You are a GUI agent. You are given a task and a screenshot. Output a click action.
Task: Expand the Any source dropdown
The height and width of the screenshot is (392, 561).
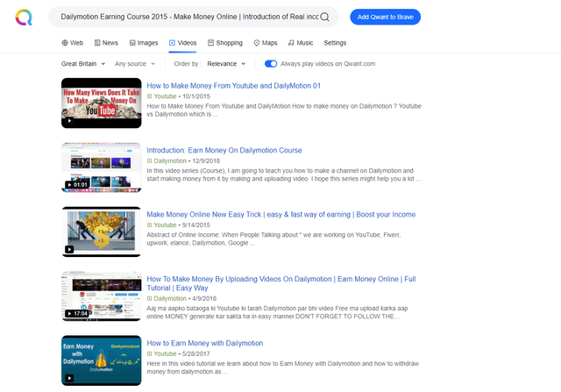[x=134, y=64]
